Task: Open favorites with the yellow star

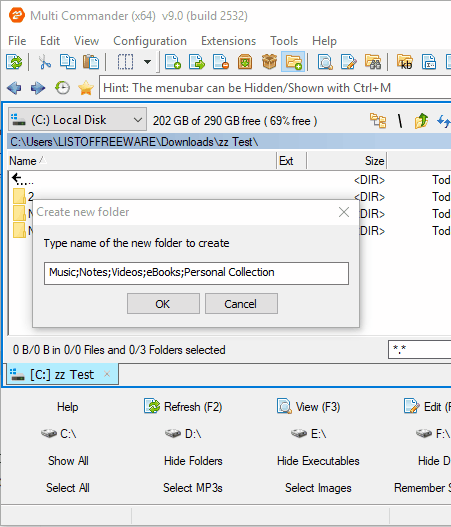Action: (x=86, y=88)
